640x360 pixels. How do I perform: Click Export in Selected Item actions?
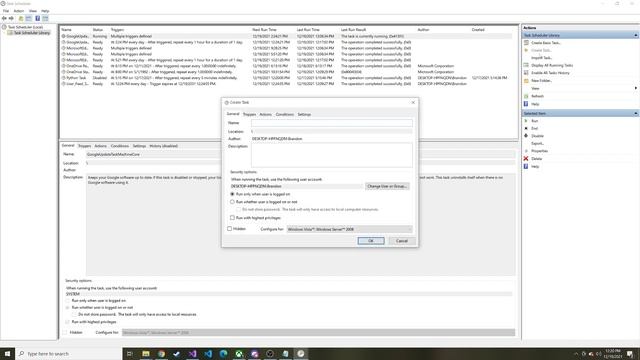coord(537,143)
